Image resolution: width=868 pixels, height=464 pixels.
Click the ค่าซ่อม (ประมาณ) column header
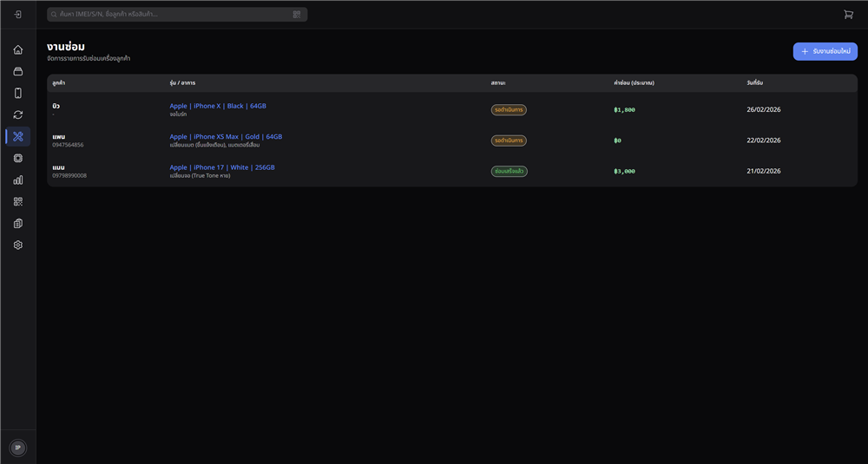coord(634,83)
